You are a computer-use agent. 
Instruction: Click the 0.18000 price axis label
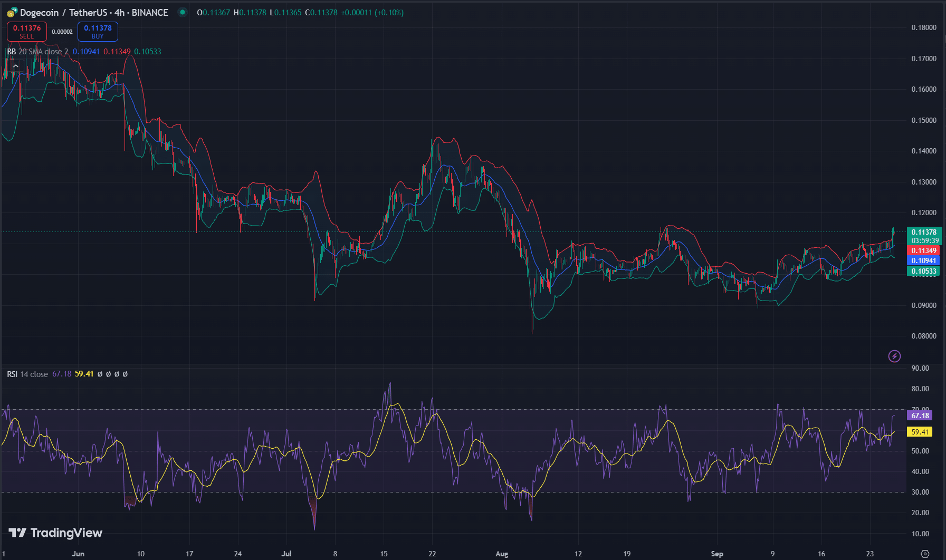[x=924, y=27]
